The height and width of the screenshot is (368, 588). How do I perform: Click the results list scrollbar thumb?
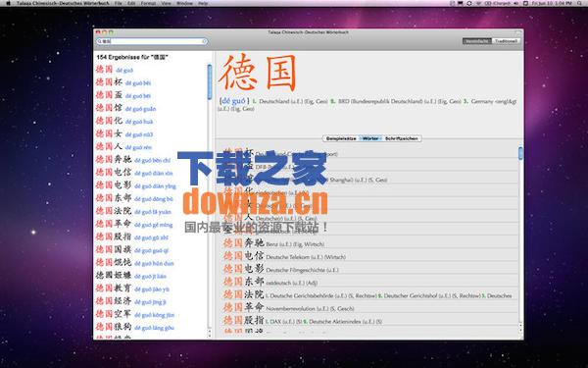tap(210, 81)
